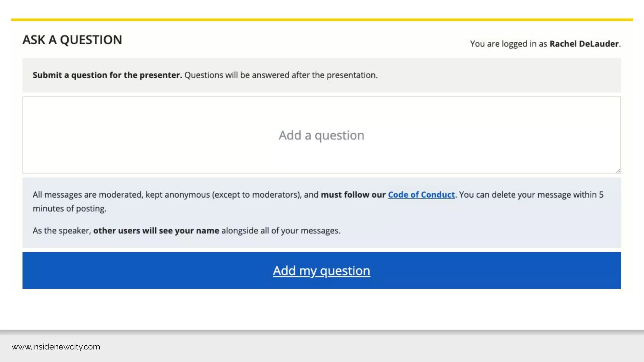644x362 pixels.
Task: Click the textarea resize handle corner
Action: click(x=618, y=171)
